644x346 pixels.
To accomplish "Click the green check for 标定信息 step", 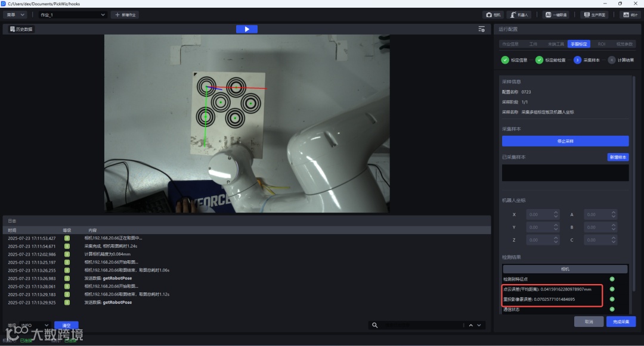I will [x=505, y=60].
